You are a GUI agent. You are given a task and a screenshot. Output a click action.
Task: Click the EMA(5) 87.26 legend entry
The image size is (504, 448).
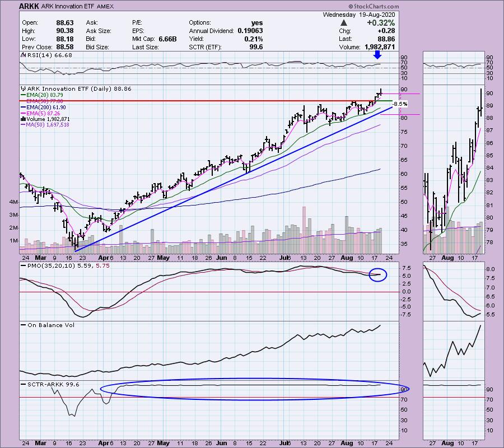pos(43,114)
